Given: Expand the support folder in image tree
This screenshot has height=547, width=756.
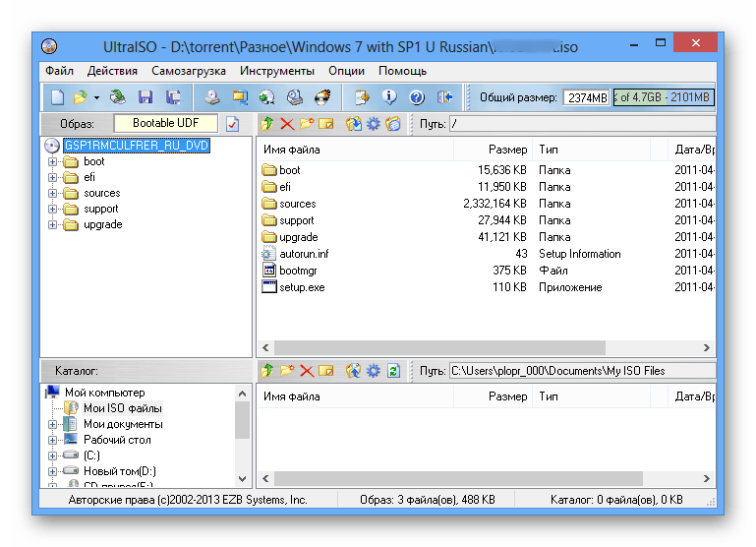Looking at the screenshot, I should click(x=52, y=209).
